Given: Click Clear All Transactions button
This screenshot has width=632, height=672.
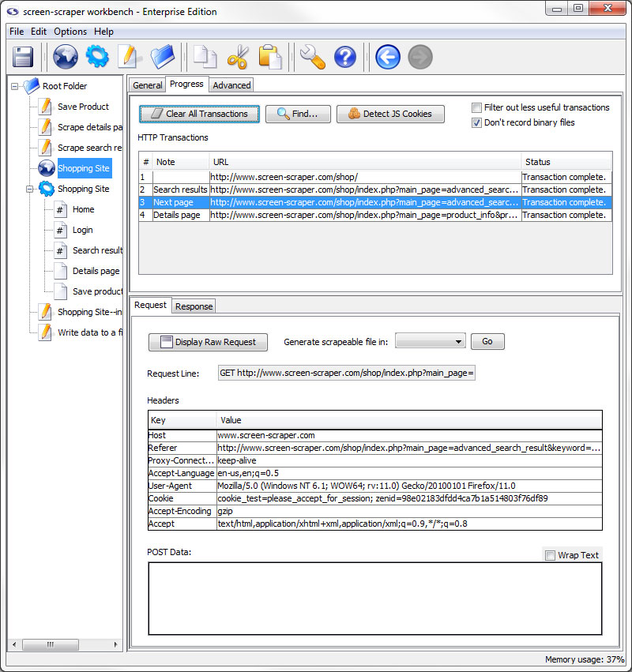Looking at the screenshot, I should [x=199, y=114].
